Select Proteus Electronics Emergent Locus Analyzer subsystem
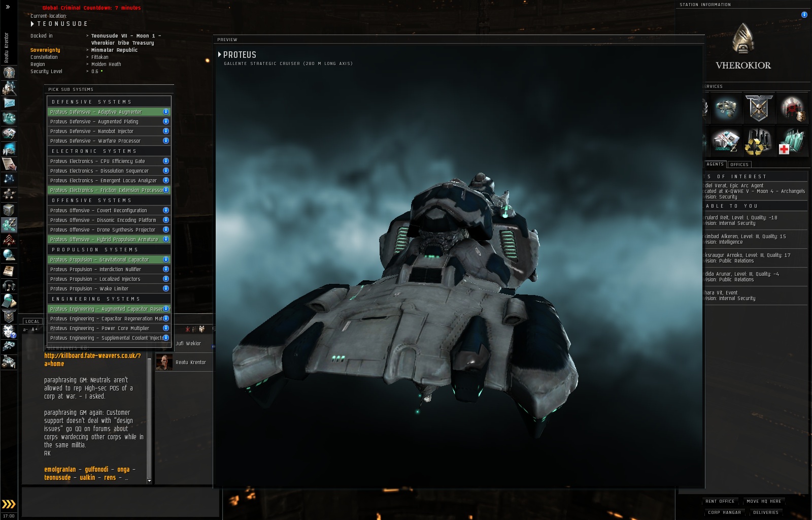 [x=109, y=180]
